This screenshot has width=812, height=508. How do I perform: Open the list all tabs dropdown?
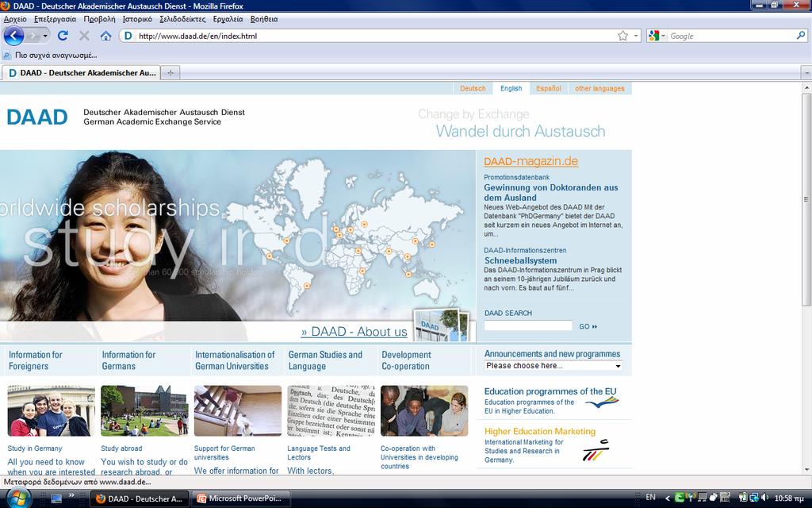point(806,73)
